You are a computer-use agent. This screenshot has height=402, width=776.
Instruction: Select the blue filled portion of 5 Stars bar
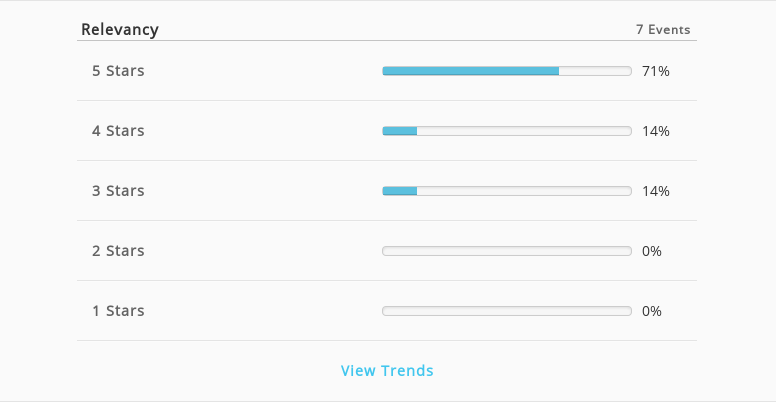tap(471, 71)
